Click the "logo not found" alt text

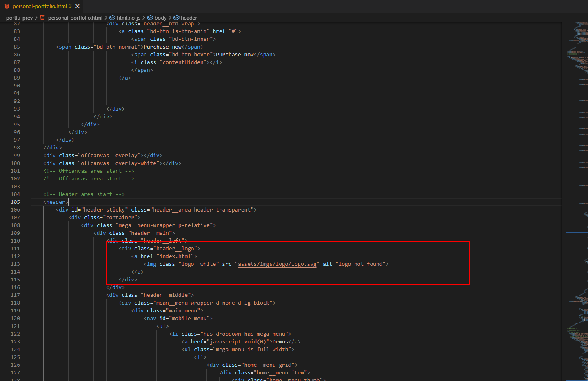pyautogui.click(x=360, y=264)
